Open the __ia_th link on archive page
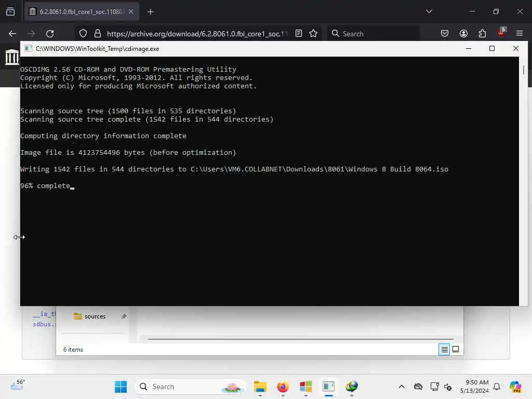 [x=44, y=314]
